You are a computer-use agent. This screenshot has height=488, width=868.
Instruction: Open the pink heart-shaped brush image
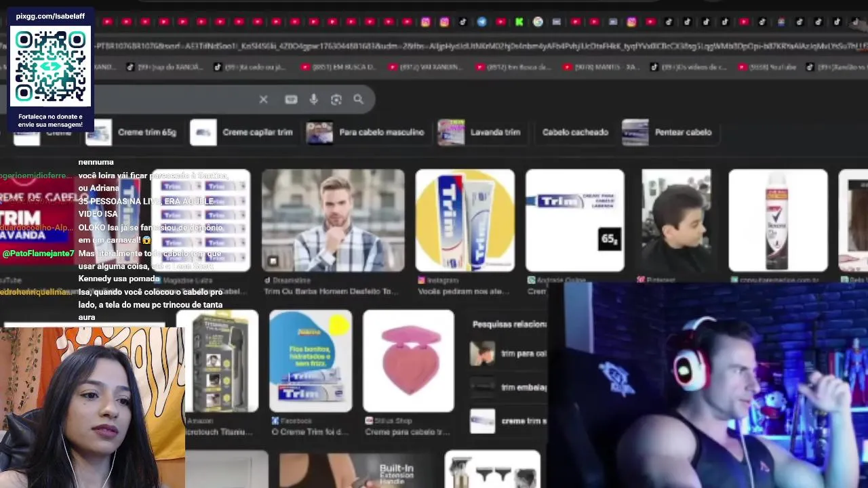tap(408, 361)
